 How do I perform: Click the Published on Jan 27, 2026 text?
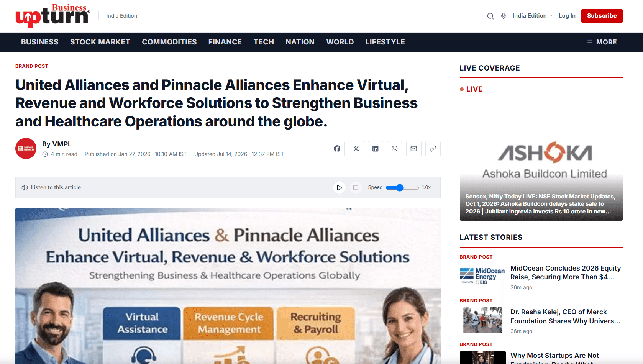pyautogui.click(x=136, y=154)
